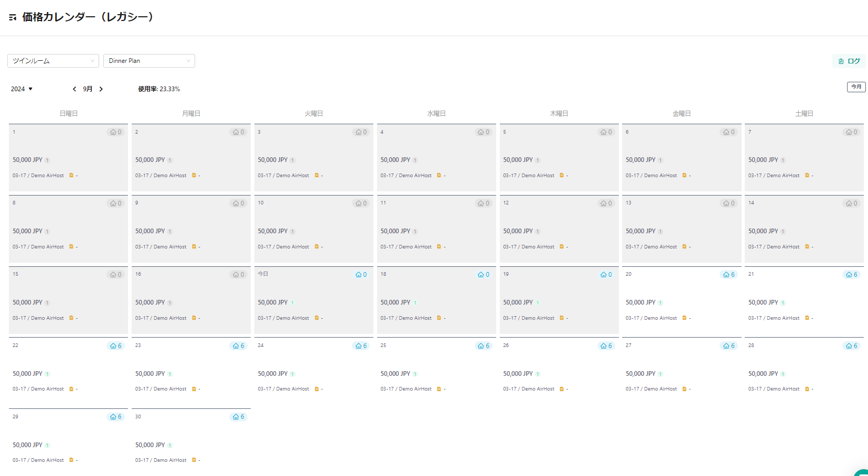Click the 土曜日 column header
Viewport: 868px width, 476px height.
pos(804,114)
